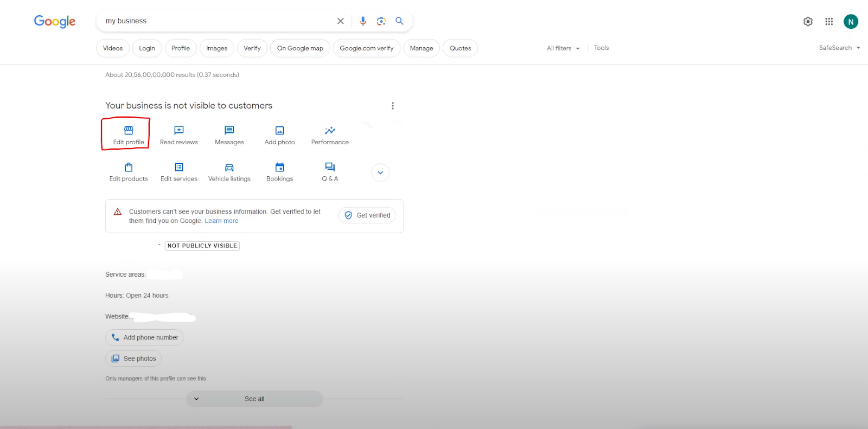
Task: Click 'Your business is not visible' heading
Action: click(189, 106)
